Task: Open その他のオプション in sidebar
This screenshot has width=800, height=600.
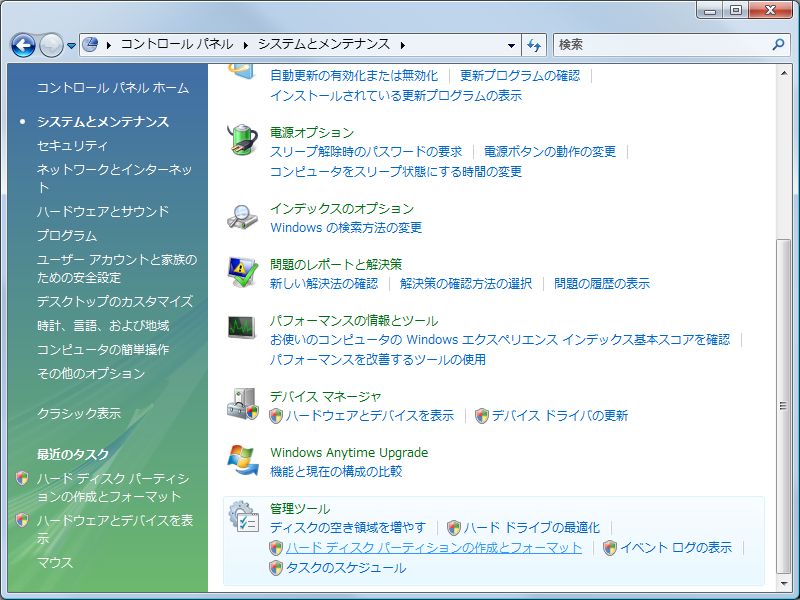Action: pos(91,373)
